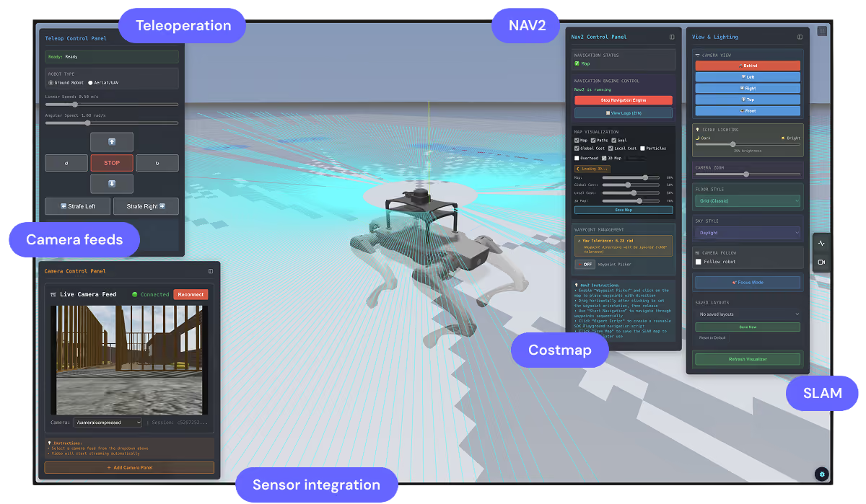Viewport: 866px width, 504px height.
Task: Toggle the Navigation Status Map checkbox
Action: pos(577,63)
